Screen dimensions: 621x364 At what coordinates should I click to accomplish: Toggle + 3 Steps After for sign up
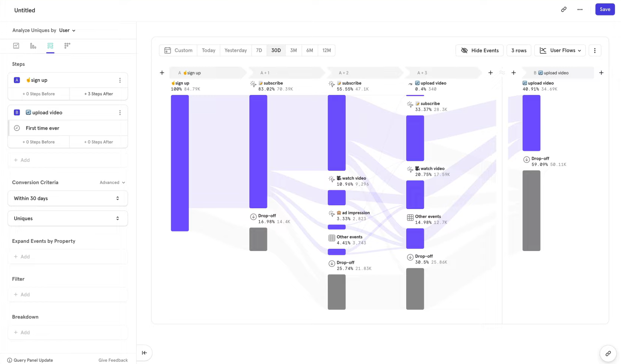click(98, 94)
